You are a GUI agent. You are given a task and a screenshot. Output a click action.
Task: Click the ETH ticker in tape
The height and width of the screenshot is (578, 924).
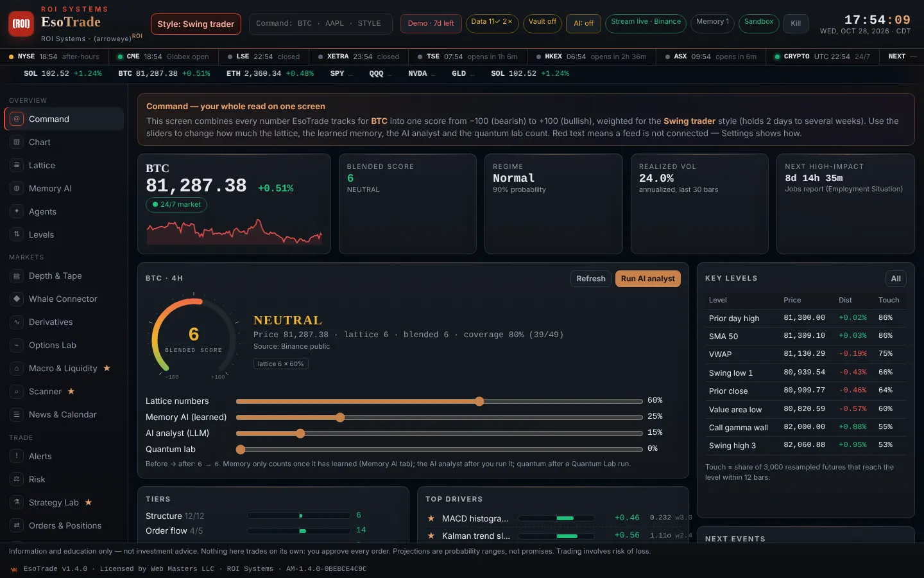270,74
